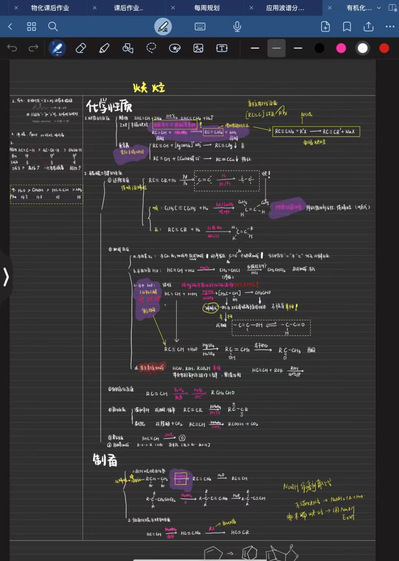Undo the last stroke
The width and height of the screenshot is (399, 561).
(12, 48)
